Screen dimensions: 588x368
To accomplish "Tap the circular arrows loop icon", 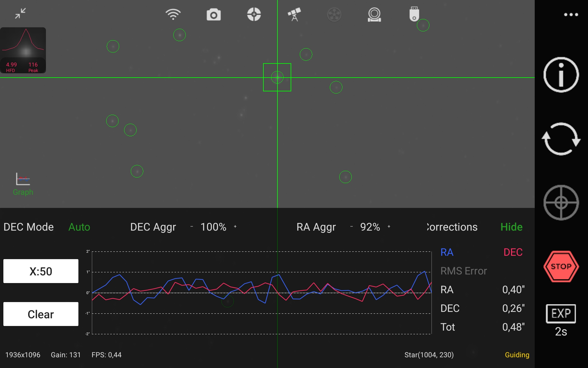I will coord(561,139).
